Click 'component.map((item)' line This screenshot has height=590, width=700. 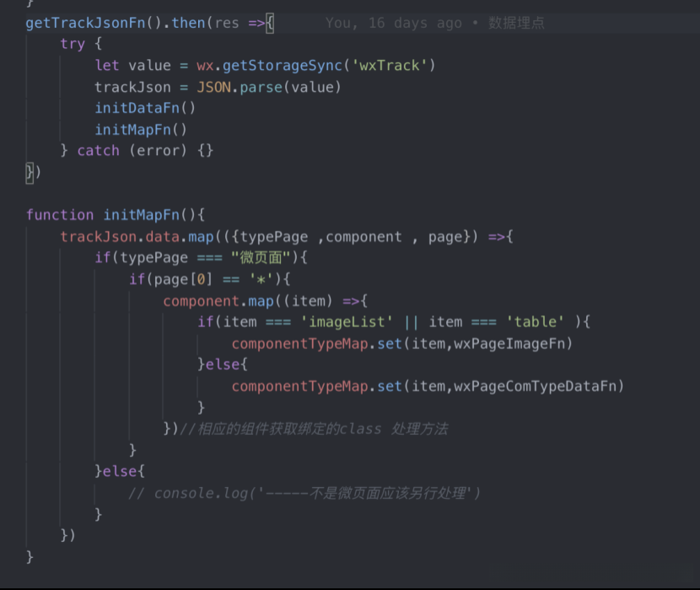click(265, 301)
